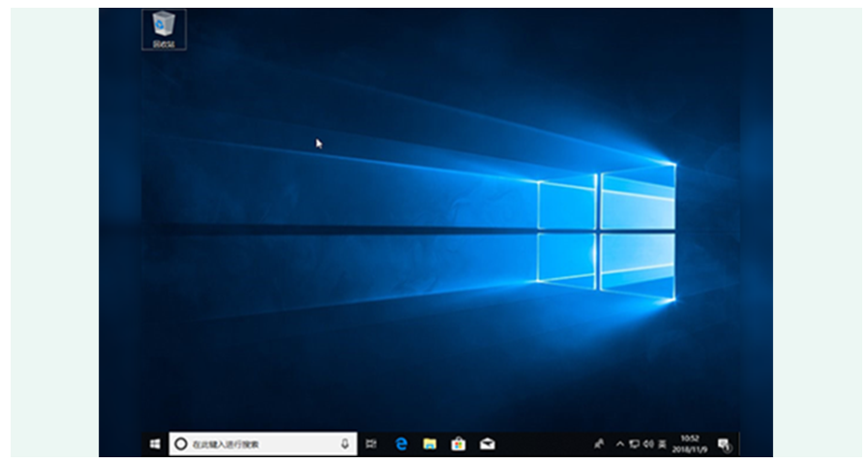Open the Recycle Bin desktop icon

(164, 29)
